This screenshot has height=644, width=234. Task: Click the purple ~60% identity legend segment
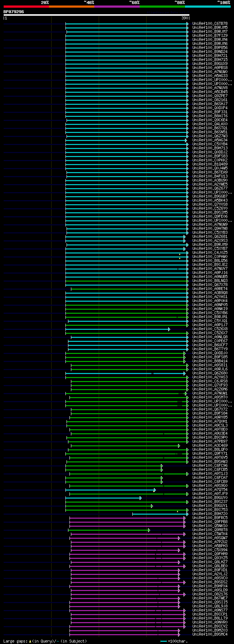click(117, 6)
